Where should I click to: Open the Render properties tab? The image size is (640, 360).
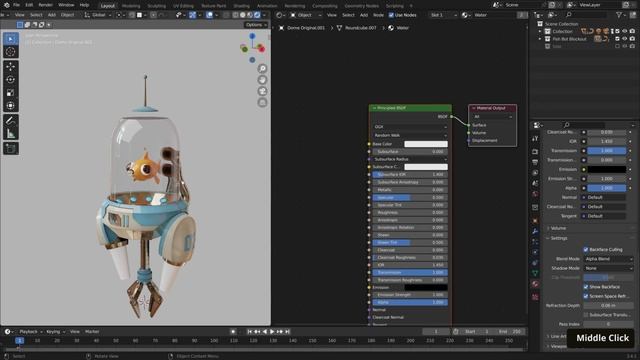click(535, 151)
